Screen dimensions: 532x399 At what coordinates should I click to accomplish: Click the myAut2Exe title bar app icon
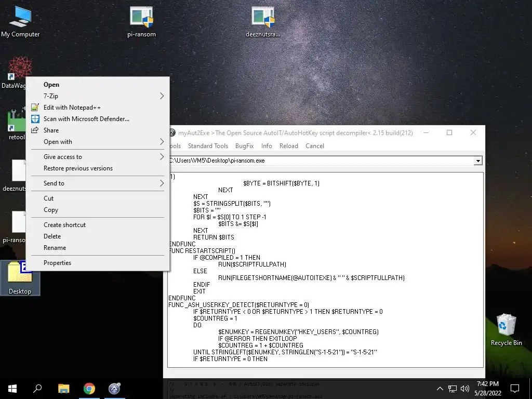[x=172, y=132]
